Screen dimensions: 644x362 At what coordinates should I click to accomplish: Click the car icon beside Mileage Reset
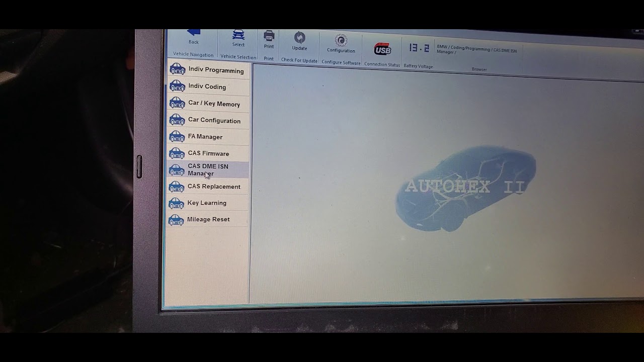point(176,220)
